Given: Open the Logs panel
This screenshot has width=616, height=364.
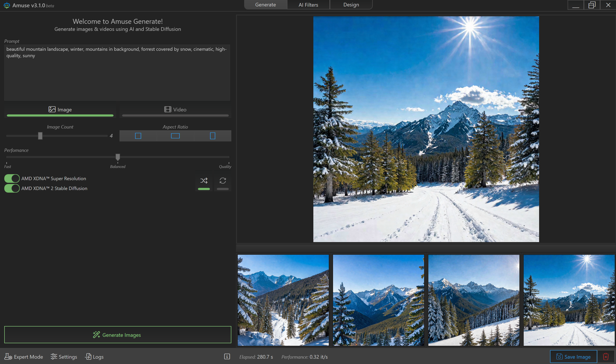Looking at the screenshot, I should (94, 357).
